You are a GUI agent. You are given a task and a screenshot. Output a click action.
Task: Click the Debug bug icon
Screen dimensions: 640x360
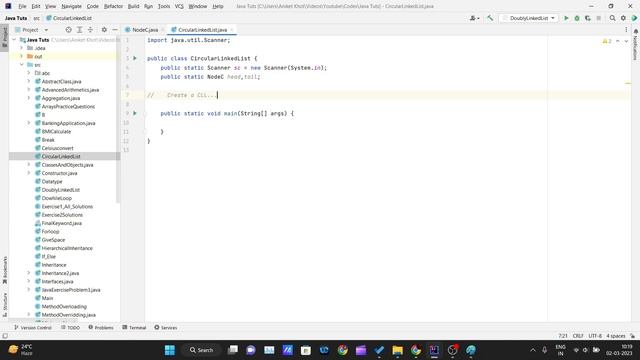coord(577,18)
